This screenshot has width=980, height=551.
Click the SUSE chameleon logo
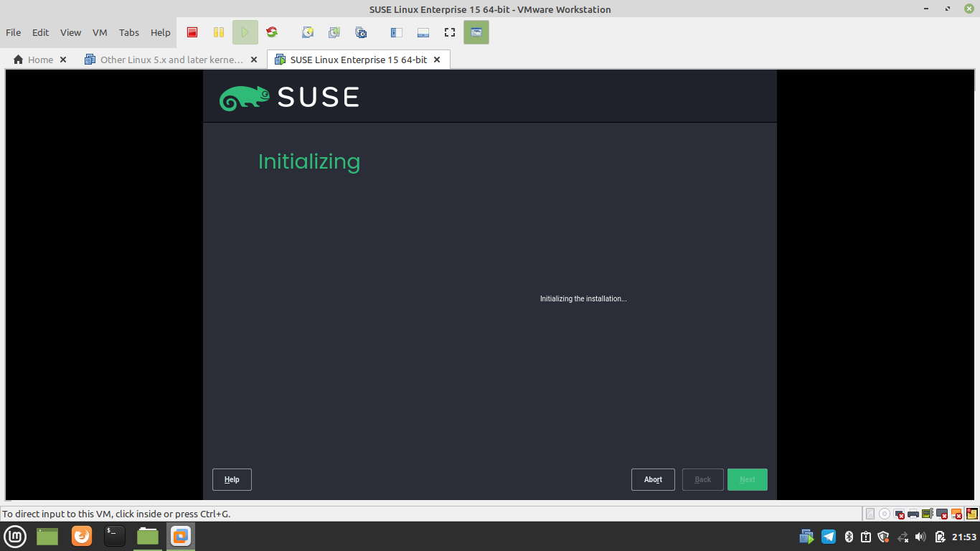pyautogui.click(x=245, y=98)
